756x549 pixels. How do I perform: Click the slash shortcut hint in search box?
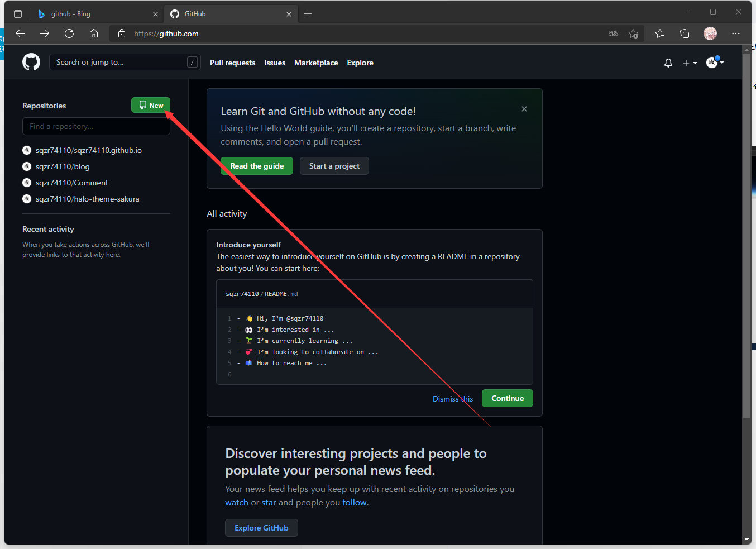(x=193, y=63)
